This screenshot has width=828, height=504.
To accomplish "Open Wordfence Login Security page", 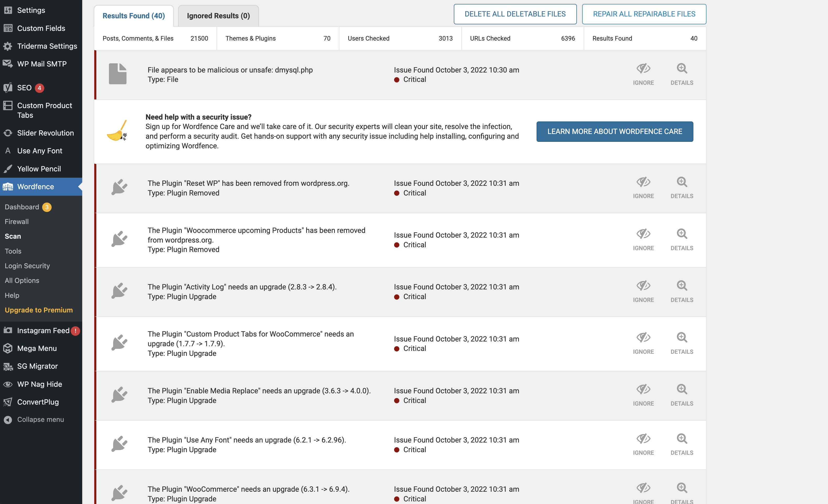I will (x=27, y=266).
